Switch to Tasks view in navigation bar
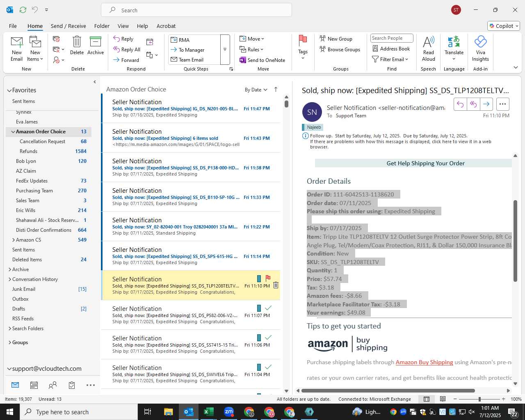The width and height of the screenshot is (525, 420). (72, 385)
